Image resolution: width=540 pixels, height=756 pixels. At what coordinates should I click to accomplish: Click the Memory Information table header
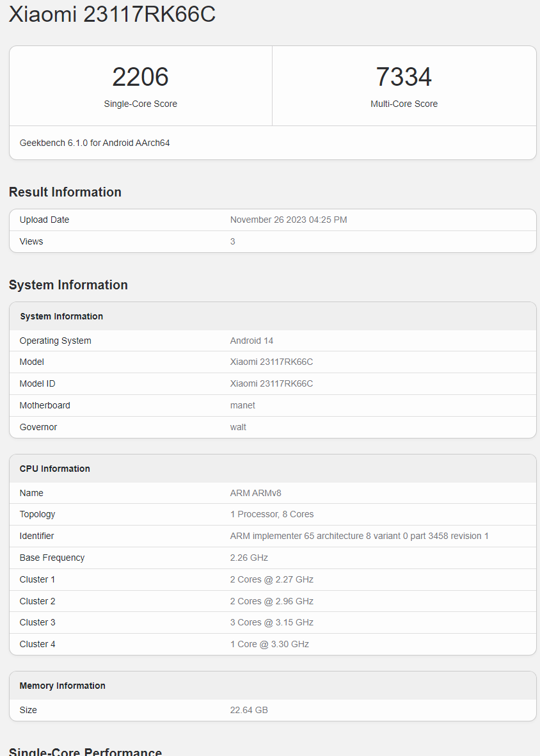63,686
